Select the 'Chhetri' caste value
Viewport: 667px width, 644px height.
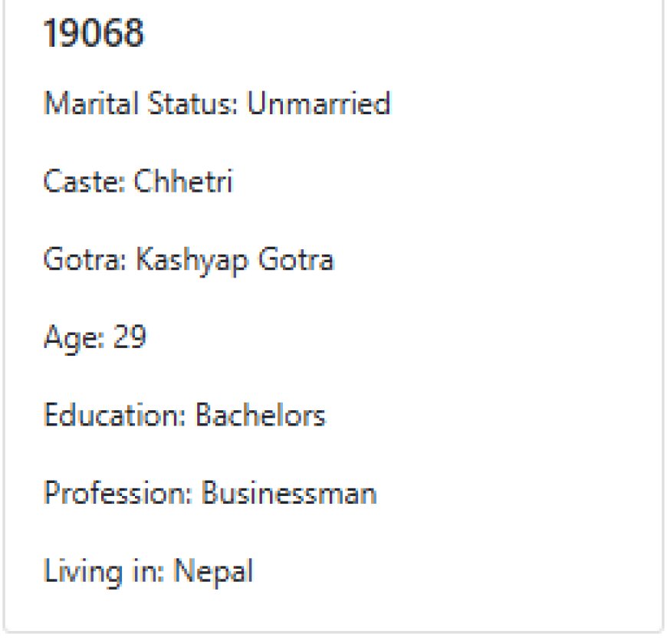[183, 182]
